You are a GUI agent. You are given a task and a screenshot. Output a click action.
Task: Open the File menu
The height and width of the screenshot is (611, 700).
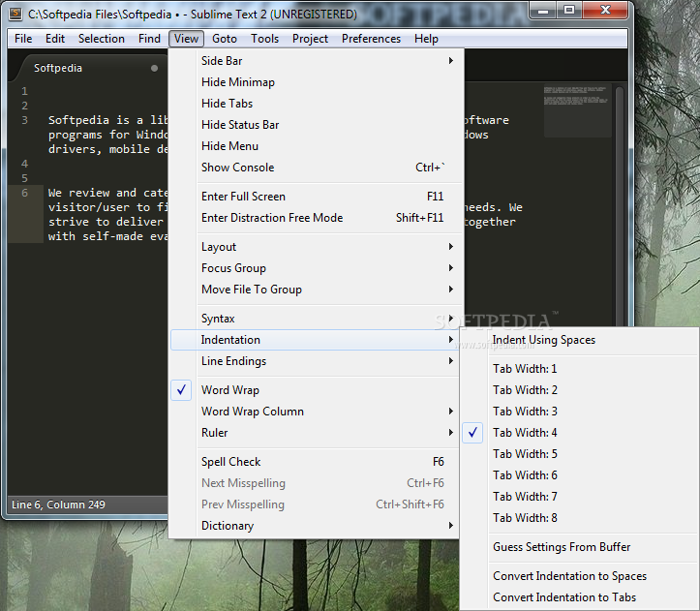pyautogui.click(x=23, y=39)
